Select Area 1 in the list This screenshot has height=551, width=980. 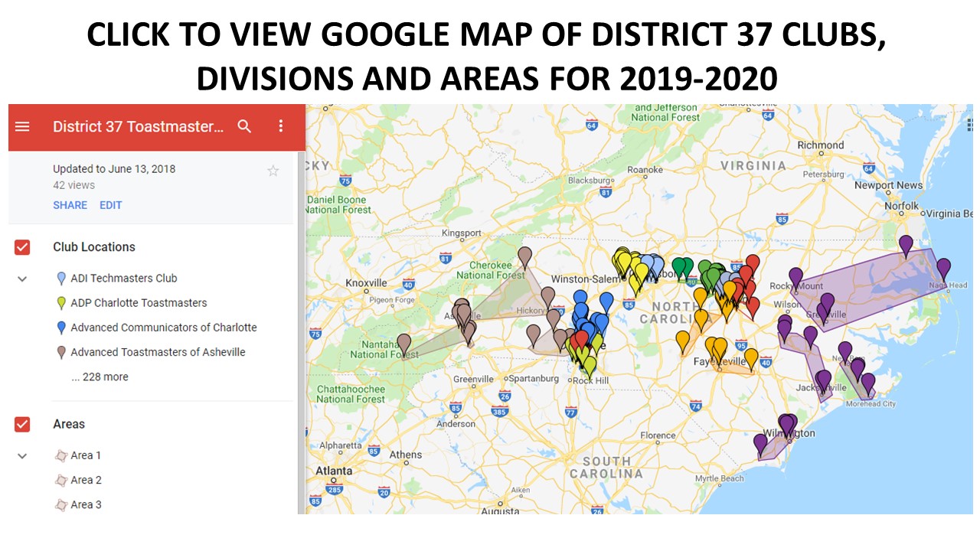coord(86,455)
